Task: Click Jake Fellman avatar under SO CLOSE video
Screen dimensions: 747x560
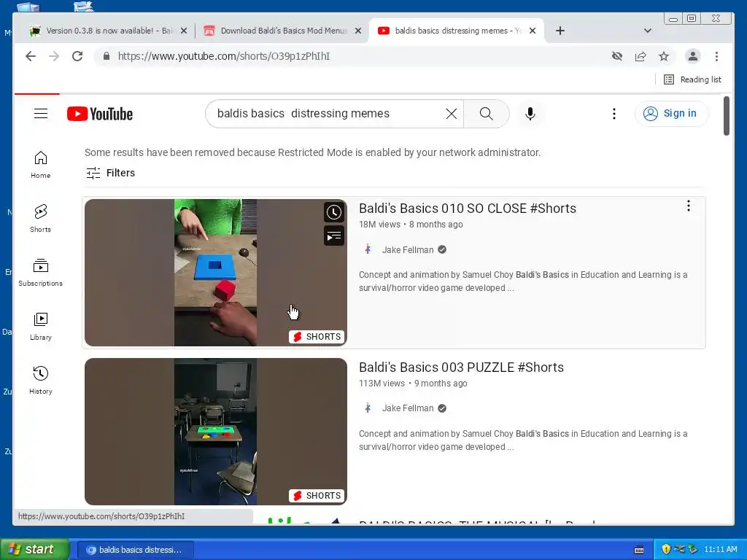Action: pos(368,249)
